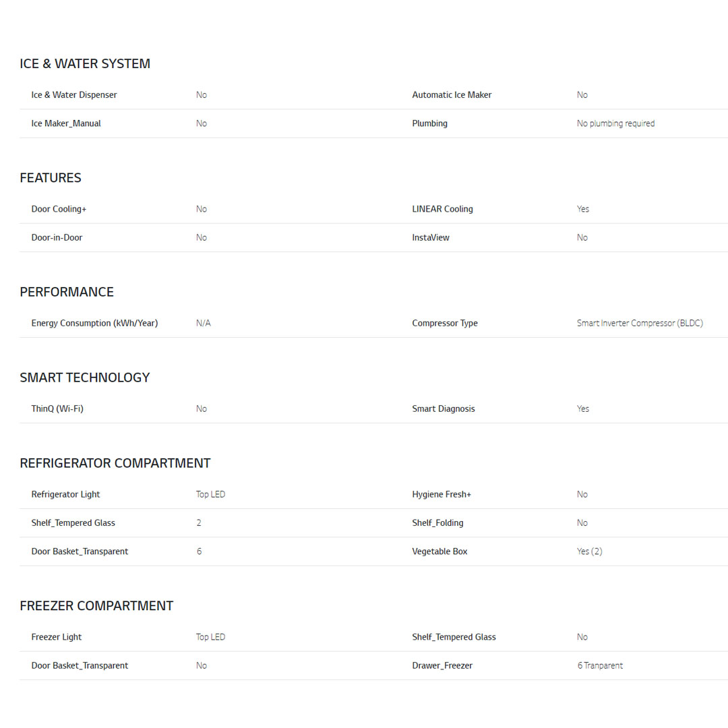Click the Ice & Water Dispenser label
728x728 pixels.
[74, 95]
